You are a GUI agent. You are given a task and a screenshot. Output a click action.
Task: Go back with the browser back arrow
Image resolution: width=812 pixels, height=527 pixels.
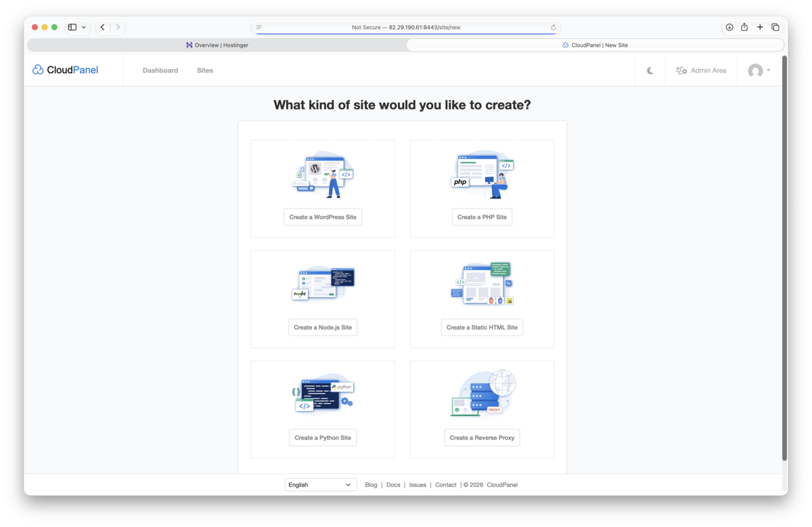[x=103, y=27]
